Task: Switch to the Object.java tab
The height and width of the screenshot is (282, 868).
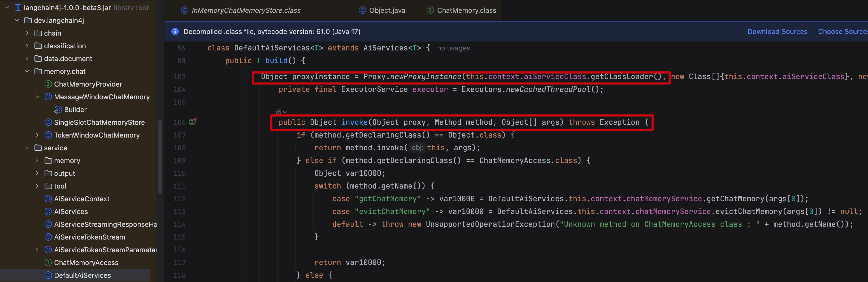Action: click(x=382, y=10)
